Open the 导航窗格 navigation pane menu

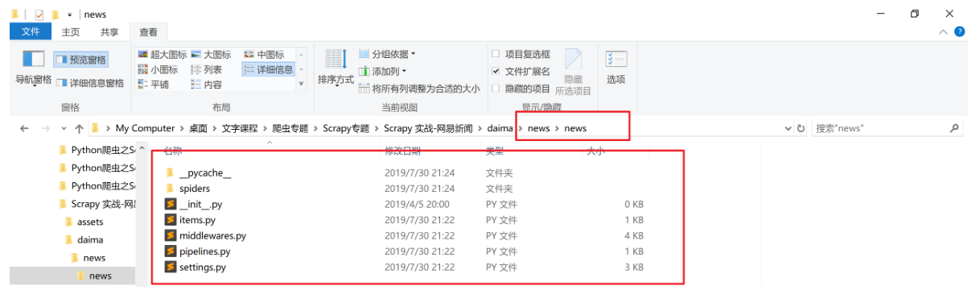[x=33, y=68]
